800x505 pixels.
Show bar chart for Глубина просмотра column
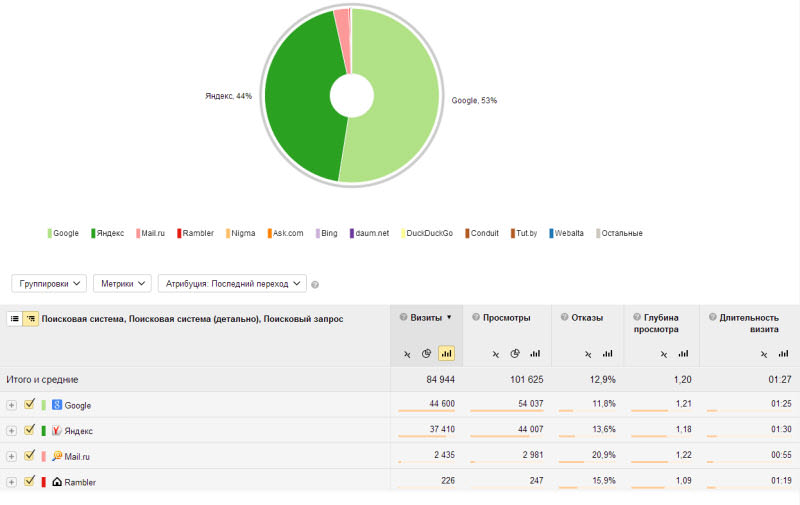[x=683, y=353]
